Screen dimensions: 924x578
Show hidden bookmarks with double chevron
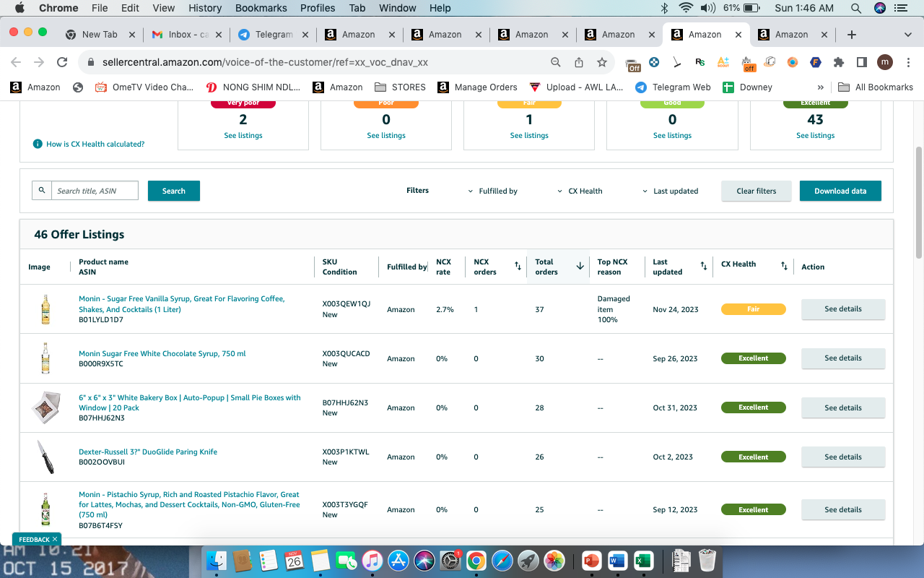click(821, 87)
